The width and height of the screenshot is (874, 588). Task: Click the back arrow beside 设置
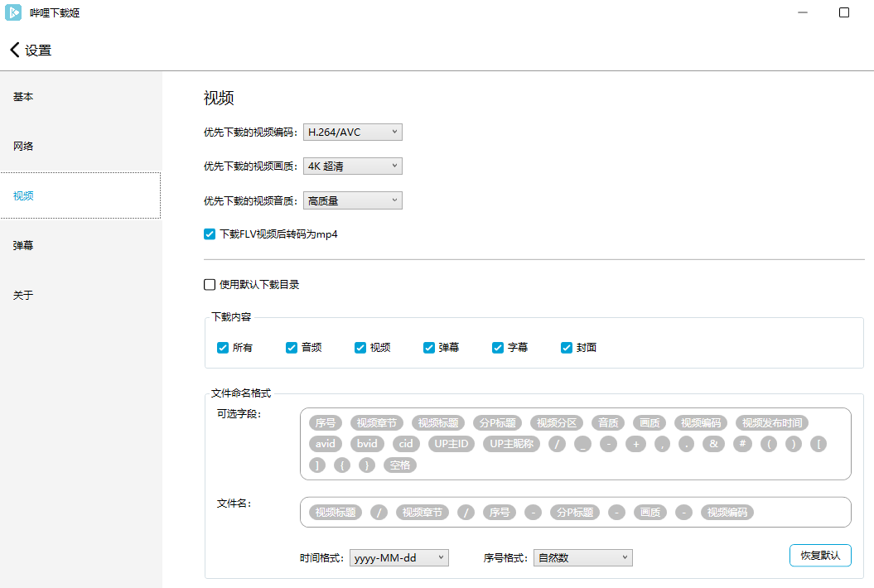[14, 50]
